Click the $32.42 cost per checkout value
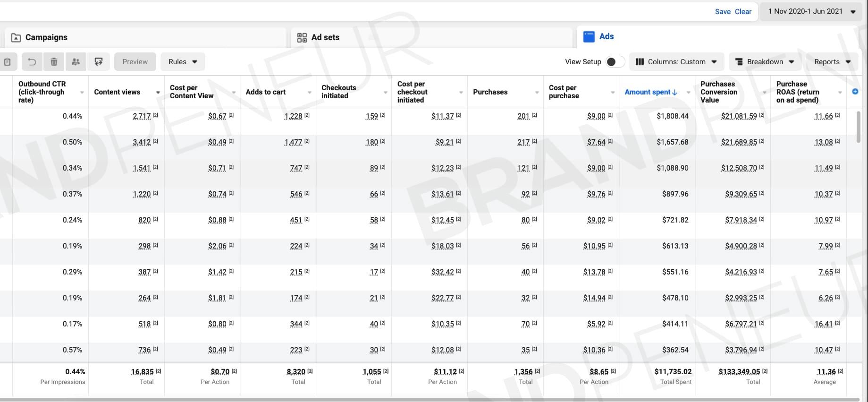 click(x=443, y=272)
